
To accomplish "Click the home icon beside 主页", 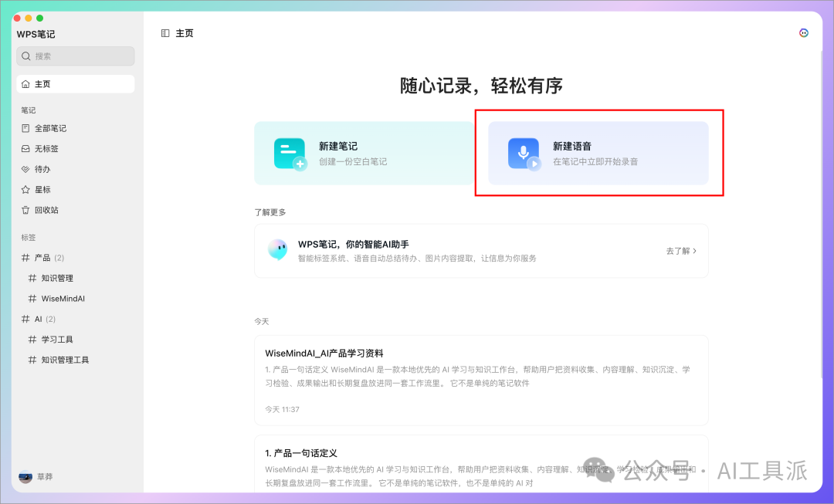I will tap(25, 84).
